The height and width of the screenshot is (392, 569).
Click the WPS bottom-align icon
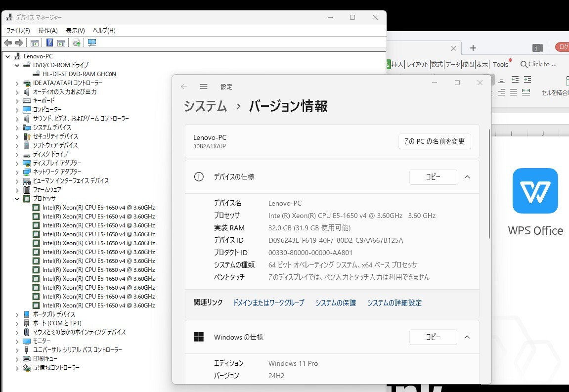pyautogui.click(x=501, y=80)
